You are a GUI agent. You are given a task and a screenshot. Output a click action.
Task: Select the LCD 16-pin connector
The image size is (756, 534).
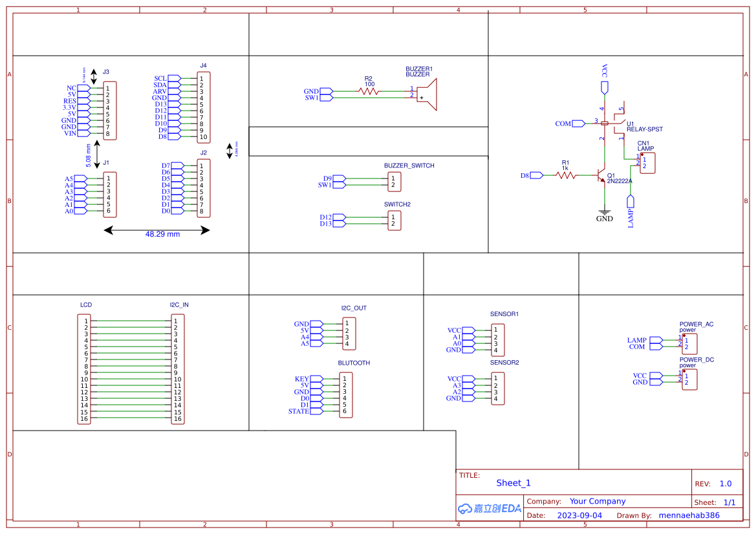84,370
